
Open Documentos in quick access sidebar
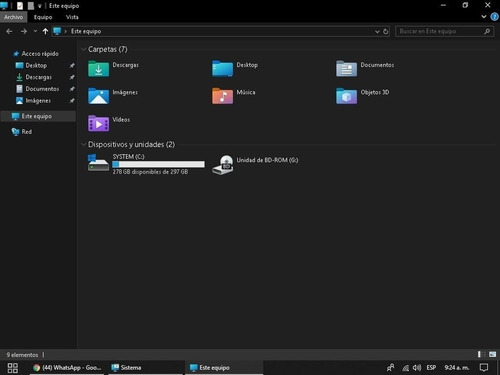point(42,89)
